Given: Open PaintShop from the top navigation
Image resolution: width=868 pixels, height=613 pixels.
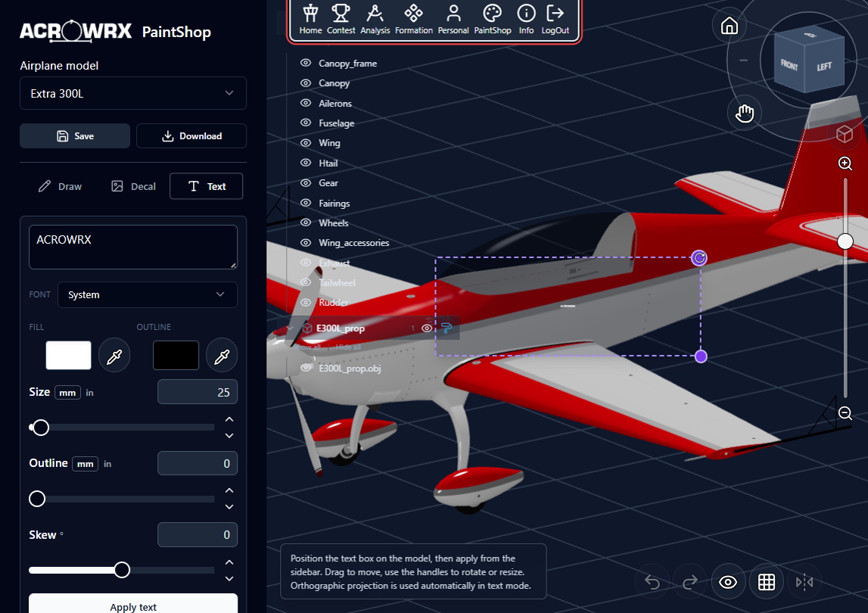Looking at the screenshot, I should [x=492, y=19].
